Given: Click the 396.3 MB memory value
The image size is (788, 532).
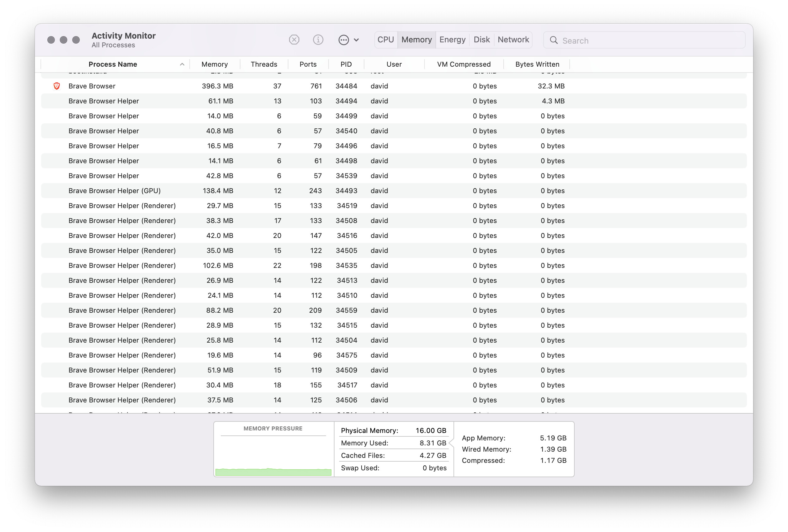Looking at the screenshot, I should 217,86.
